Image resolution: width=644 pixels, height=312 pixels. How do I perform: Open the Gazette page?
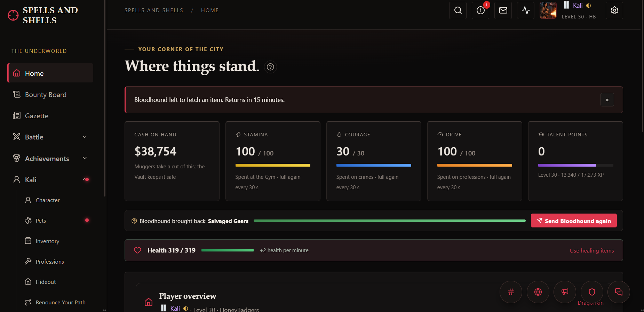(50, 116)
